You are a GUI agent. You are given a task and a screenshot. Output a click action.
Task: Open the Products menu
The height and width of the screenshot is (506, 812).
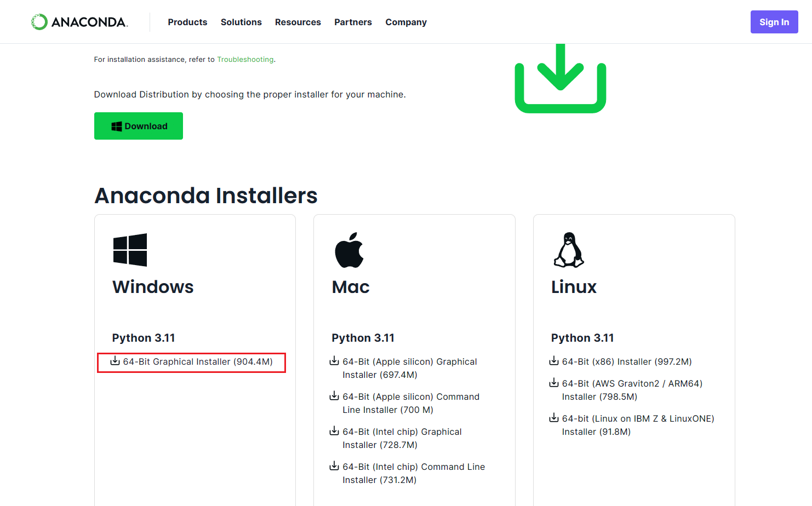click(187, 22)
